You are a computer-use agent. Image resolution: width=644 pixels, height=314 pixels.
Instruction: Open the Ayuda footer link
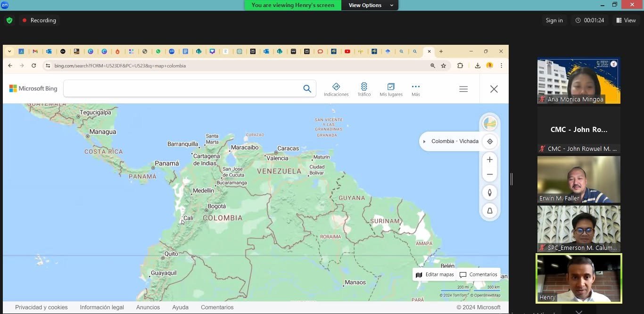(x=181, y=307)
